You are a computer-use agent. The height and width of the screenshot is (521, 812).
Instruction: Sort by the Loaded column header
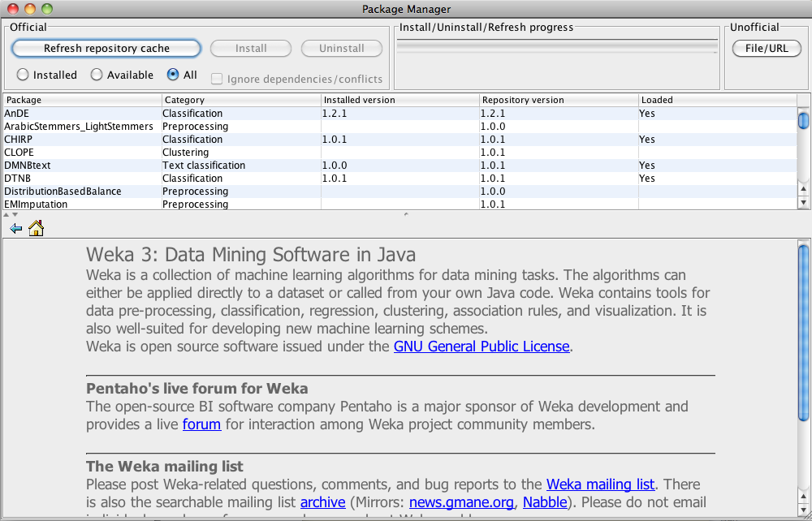click(x=718, y=100)
